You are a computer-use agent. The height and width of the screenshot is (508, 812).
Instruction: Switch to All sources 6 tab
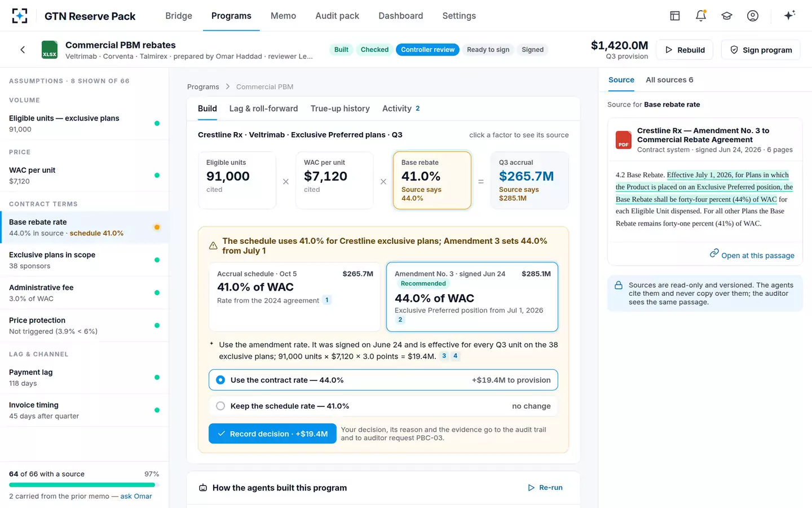(x=669, y=80)
